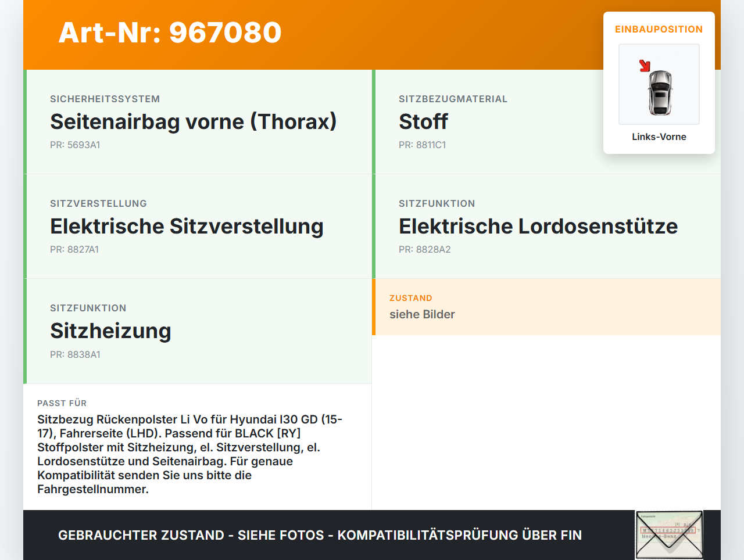Click the SITZBEZUGMATERIAL category label
744x560 pixels.
coord(453,99)
